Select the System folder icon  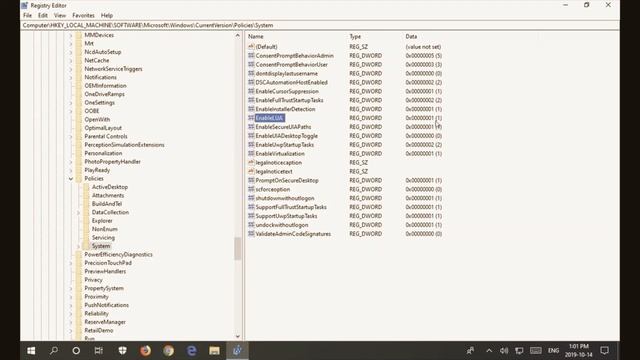[x=86, y=246]
